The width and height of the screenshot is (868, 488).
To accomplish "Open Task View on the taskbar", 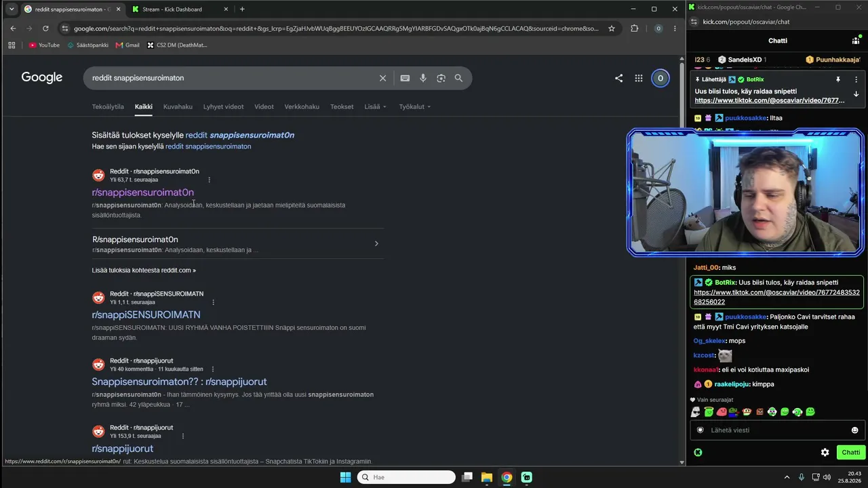I will point(467,477).
